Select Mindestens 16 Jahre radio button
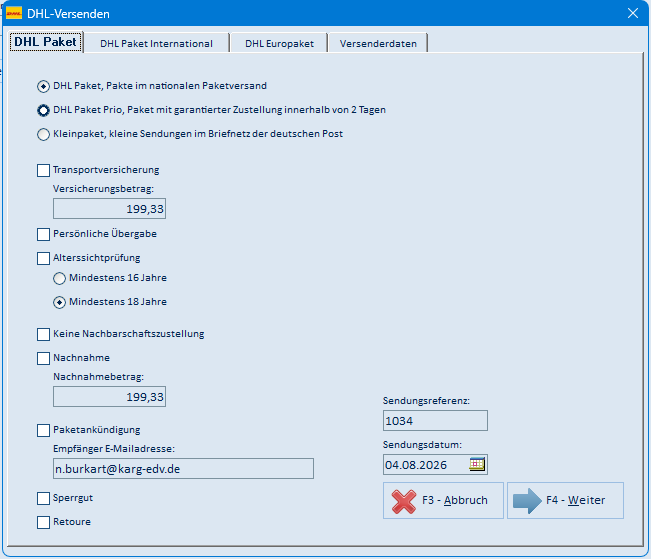The image size is (651, 559). tap(59, 278)
